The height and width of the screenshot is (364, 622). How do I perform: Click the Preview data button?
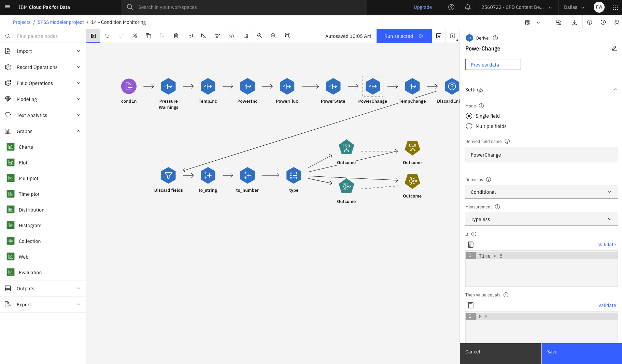[493, 65]
